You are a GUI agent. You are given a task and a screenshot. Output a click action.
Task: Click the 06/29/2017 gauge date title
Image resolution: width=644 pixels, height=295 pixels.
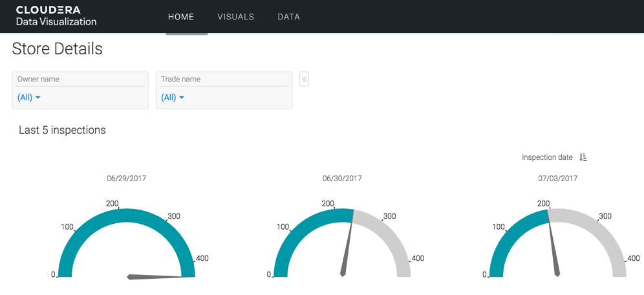click(127, 179)
